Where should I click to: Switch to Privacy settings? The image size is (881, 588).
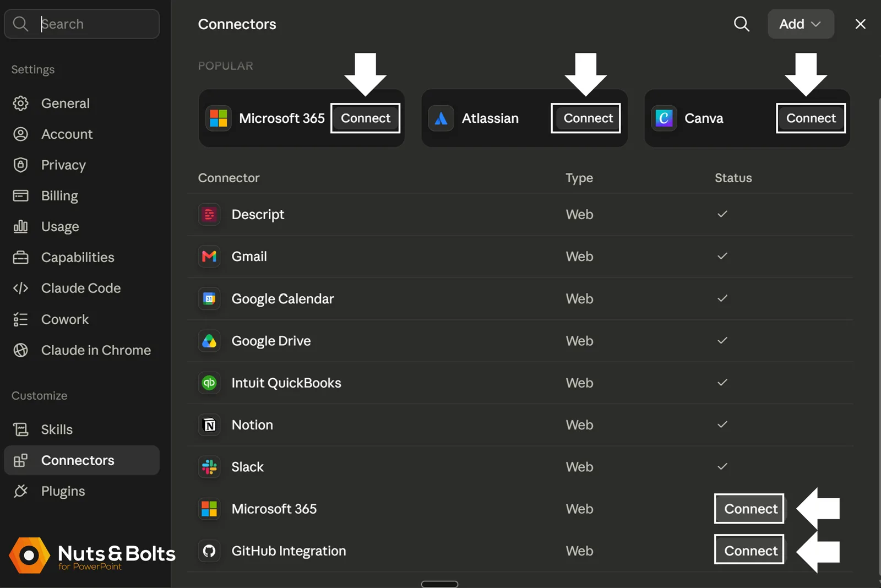coord(63,165)
